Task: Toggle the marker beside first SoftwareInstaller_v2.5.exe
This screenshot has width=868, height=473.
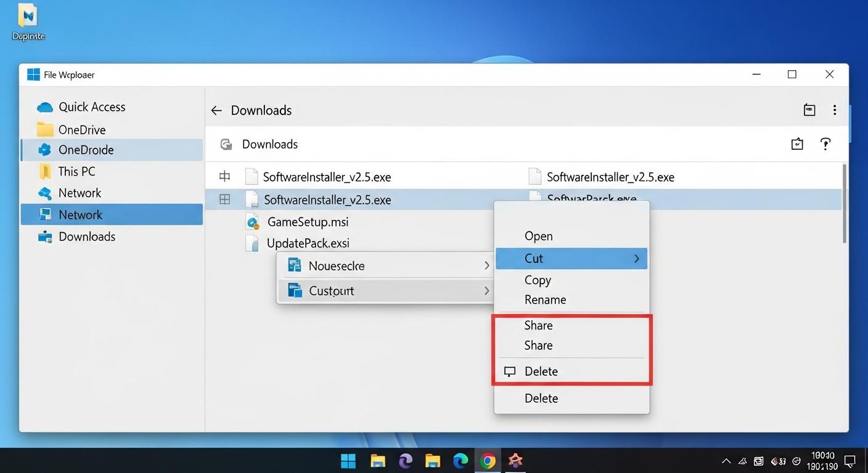Action: click(x=224, y=176)
